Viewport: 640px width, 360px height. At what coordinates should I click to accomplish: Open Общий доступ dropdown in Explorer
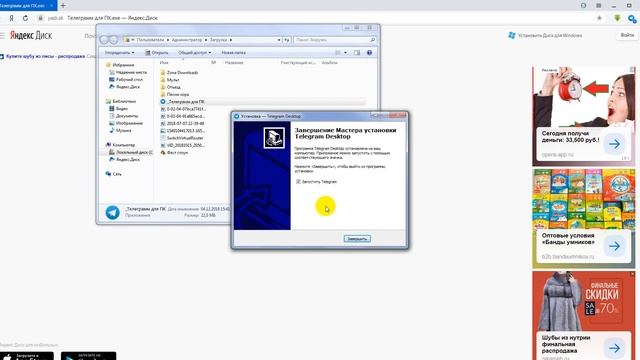click(x=195, y=53)
